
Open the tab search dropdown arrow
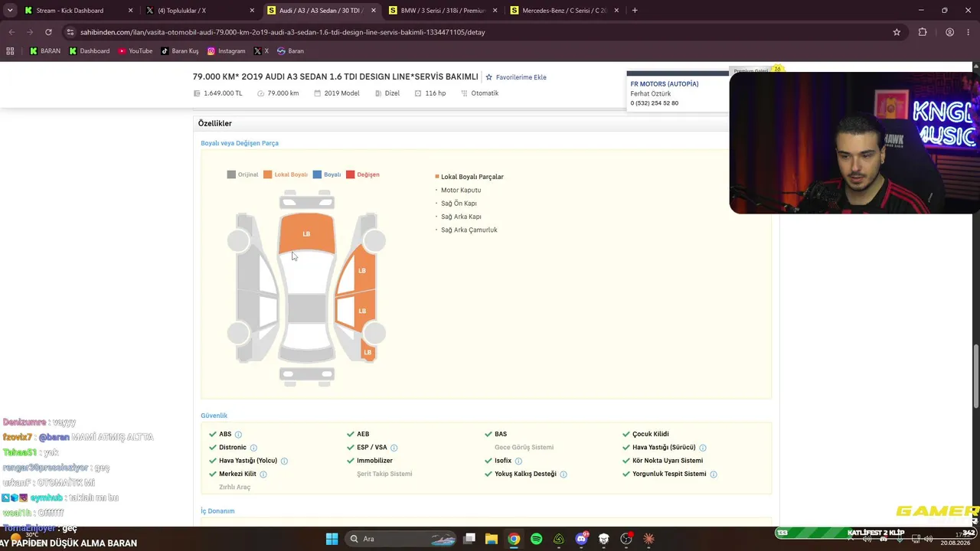pyautogui.click(x=10, y=11)
